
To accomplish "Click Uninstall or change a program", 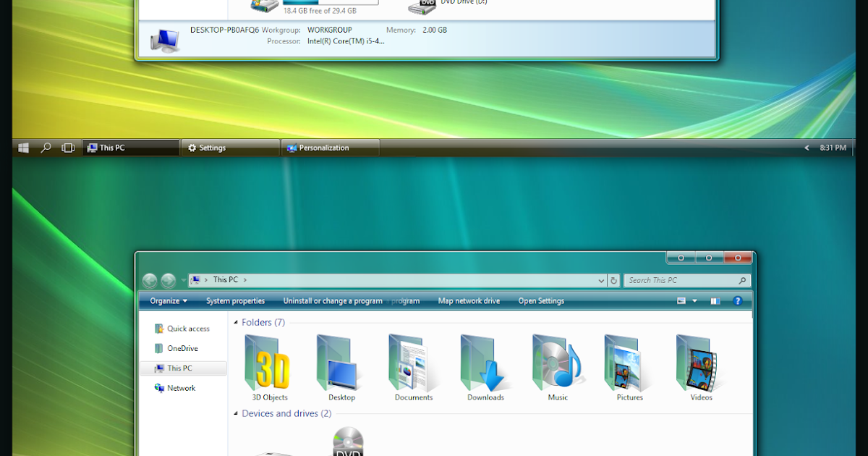I will [x=333, y=301].
